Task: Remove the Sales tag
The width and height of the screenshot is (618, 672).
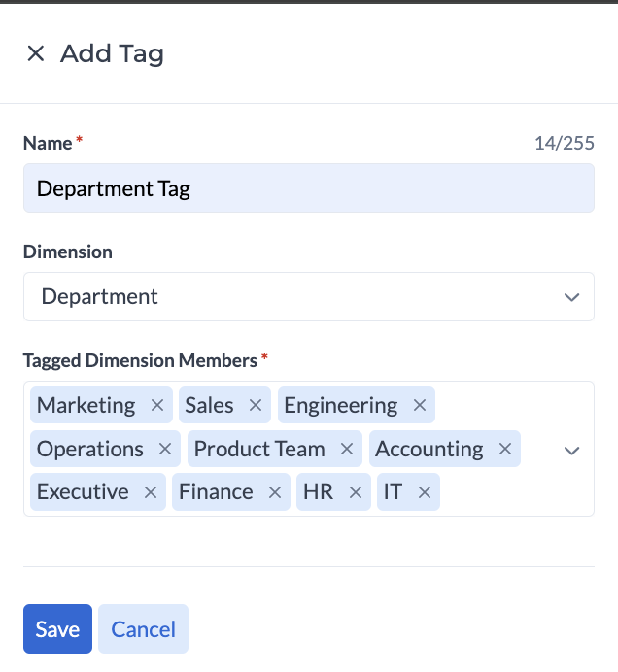Action: (x=256, y=405)
